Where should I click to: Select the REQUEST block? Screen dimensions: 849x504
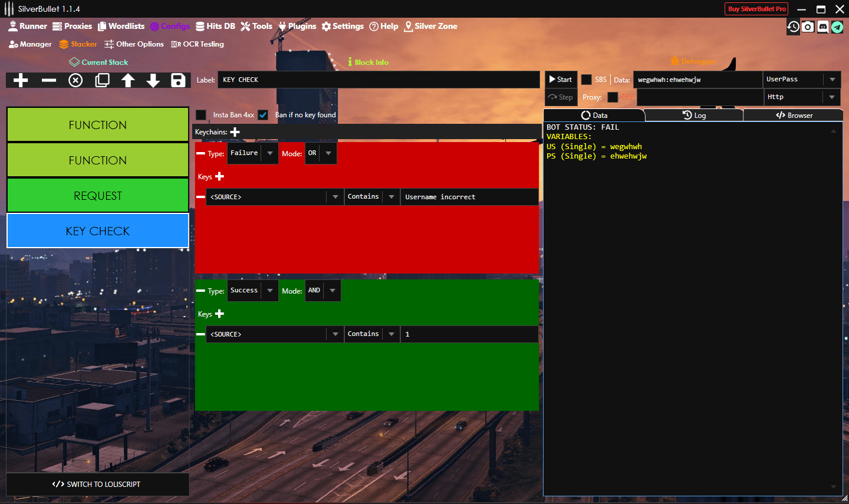[98, 196]
